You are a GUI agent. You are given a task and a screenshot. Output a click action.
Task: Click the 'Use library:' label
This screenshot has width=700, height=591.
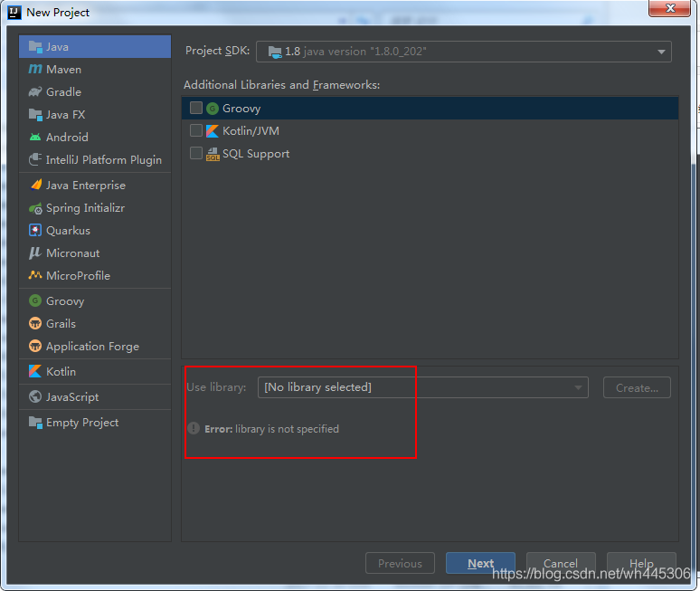click(x=216, y=386)
